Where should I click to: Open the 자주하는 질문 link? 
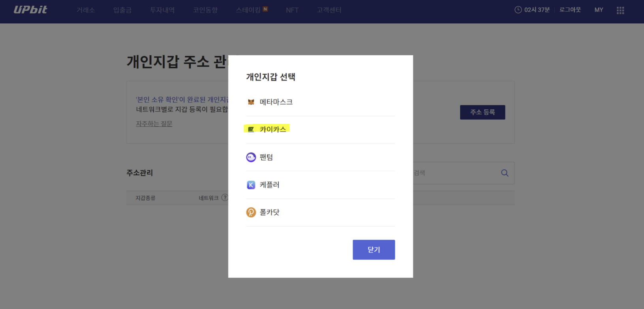tap(154, 124)
